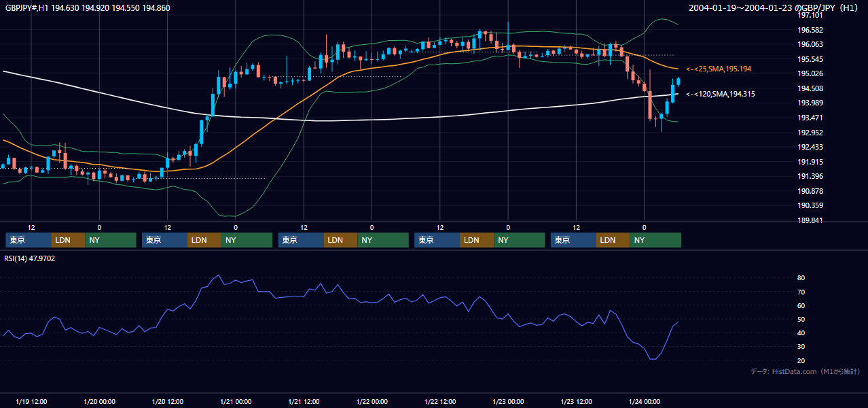Click the 1/21 00:00 date label

236,401
